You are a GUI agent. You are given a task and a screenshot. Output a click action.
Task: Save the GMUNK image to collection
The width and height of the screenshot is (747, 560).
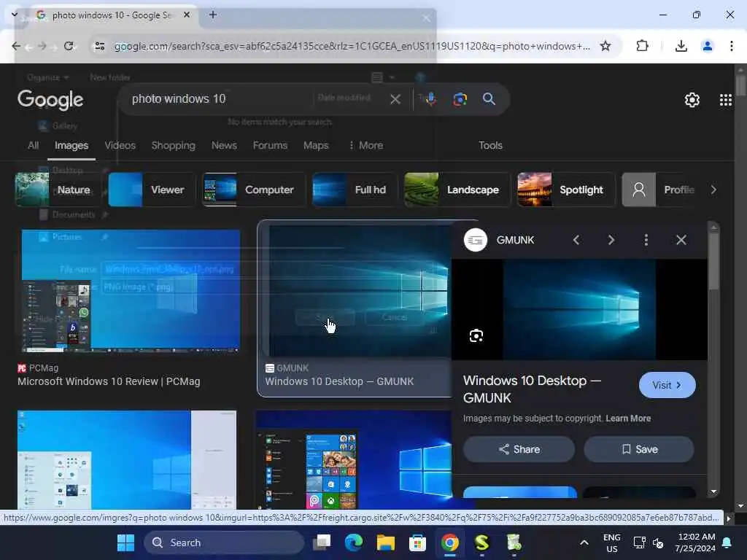pos(639,449)
